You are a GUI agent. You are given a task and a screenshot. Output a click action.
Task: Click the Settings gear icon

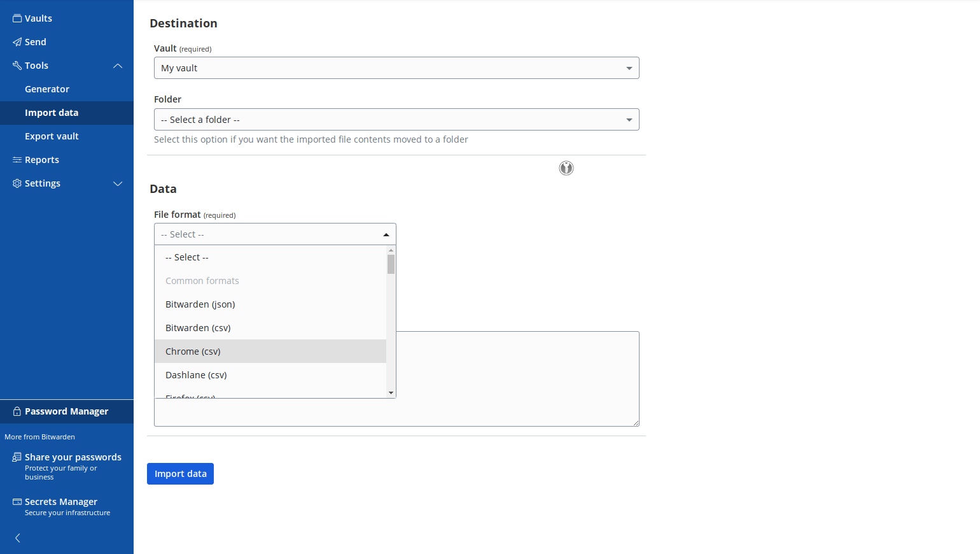[x=17, y=183]
